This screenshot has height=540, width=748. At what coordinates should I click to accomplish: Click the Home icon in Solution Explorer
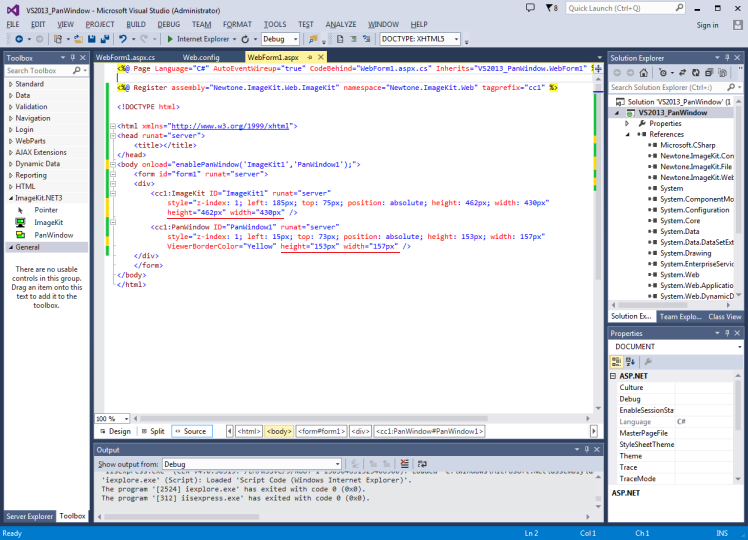coord(644,73)
